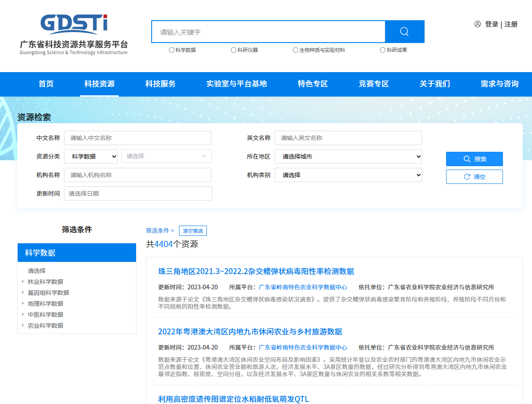Open the 2022年粤港澳大湾区 leisure agriculture dataset link
The width and height of the screenshot is (532, 404).
[x=250, y=332]
